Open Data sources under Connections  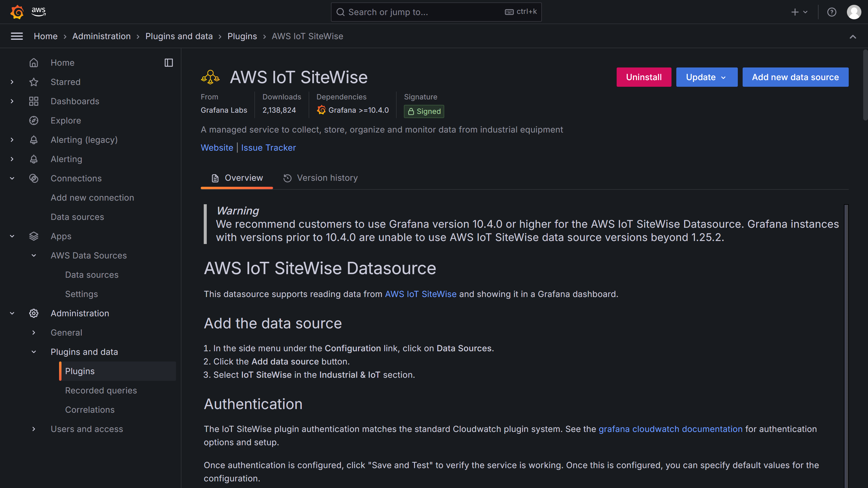[77, 217]
